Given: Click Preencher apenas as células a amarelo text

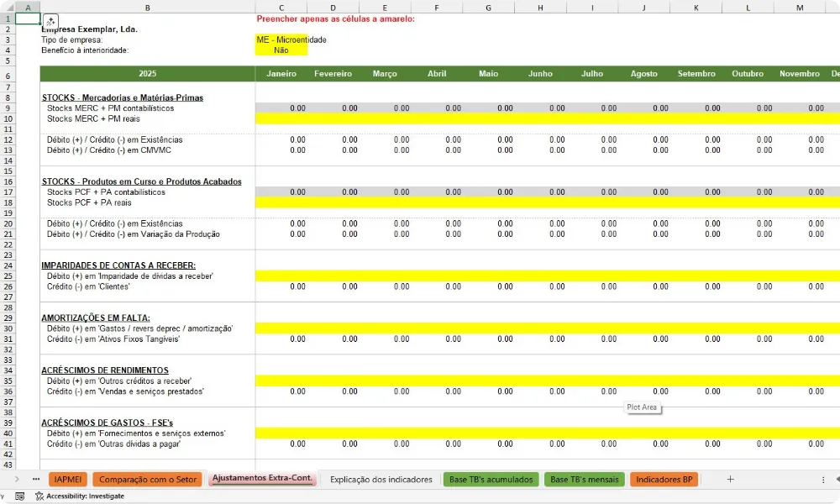Looking at the screenshot, I should click(x=335, y=18).
